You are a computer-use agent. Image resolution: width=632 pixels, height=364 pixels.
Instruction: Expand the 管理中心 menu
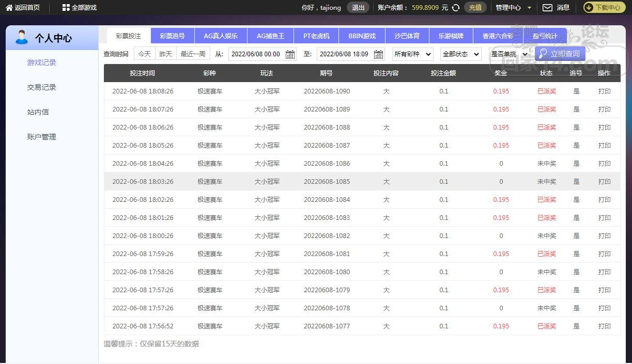pyautogui.click(x=513, y=8)
